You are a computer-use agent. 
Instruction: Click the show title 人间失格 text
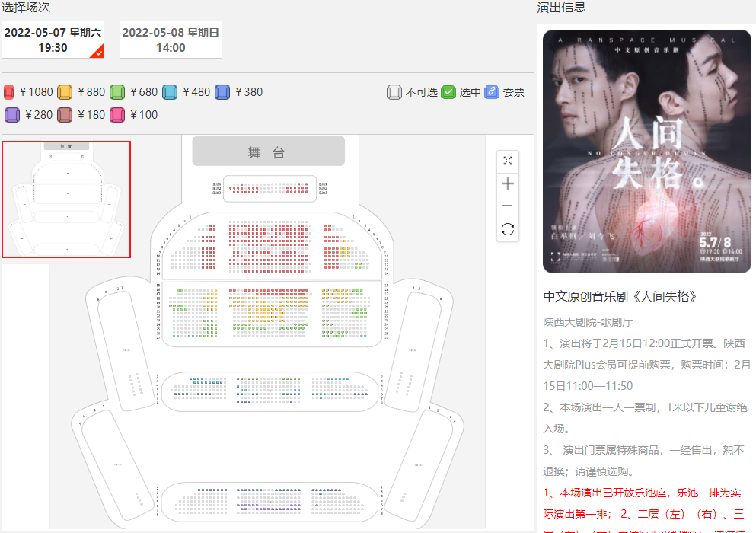(x=620, y=297)
